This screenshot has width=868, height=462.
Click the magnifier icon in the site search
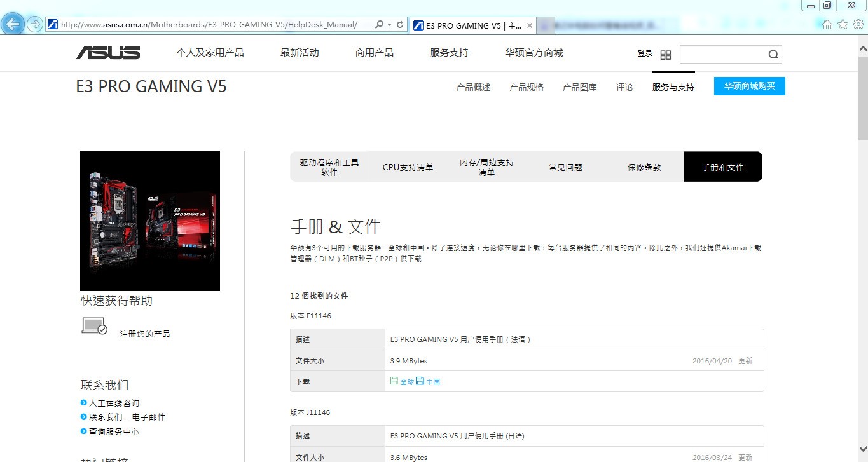point(773,55)
